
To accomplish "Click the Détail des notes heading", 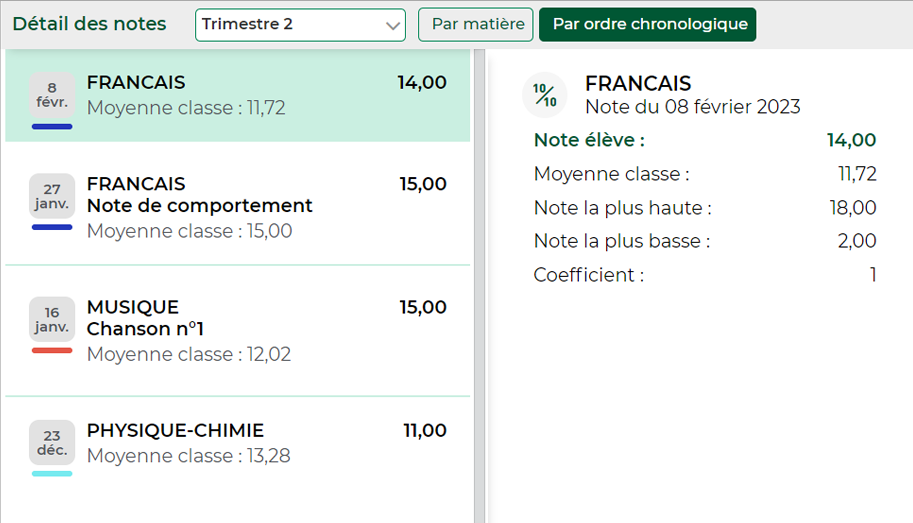I will pos(89,24).
